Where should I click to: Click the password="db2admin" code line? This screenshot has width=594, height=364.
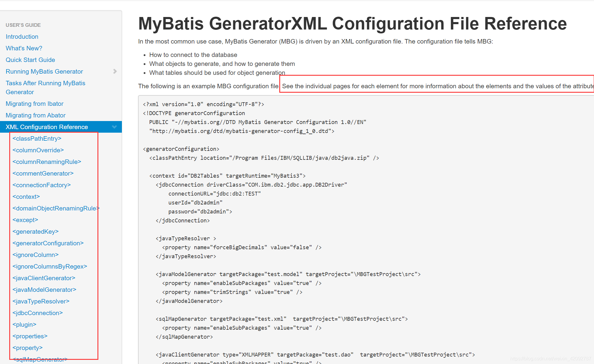(200, 212)
